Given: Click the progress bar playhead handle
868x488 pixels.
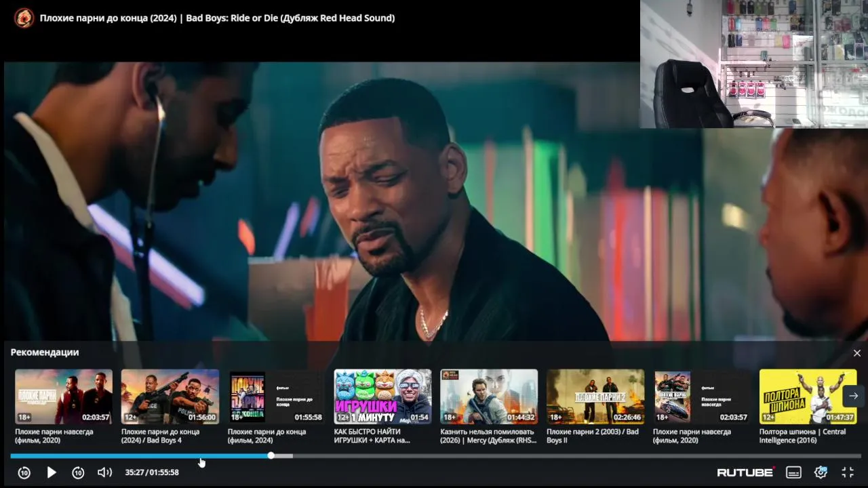Looking at the screenshot, I should (x=271, y=455).
